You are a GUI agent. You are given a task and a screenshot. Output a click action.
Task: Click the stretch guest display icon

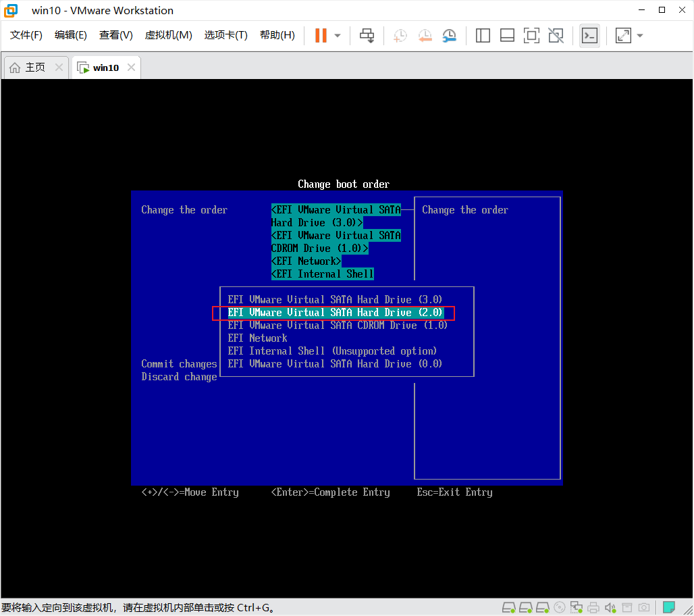[623, 35]
